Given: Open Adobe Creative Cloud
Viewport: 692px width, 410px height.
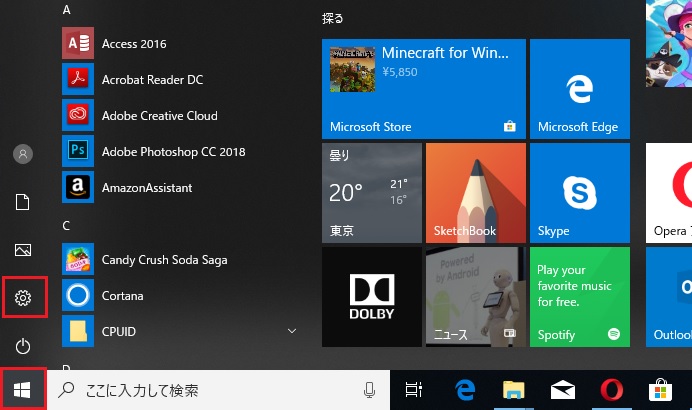Looking at the screenshot, I should tap(181, 115).
